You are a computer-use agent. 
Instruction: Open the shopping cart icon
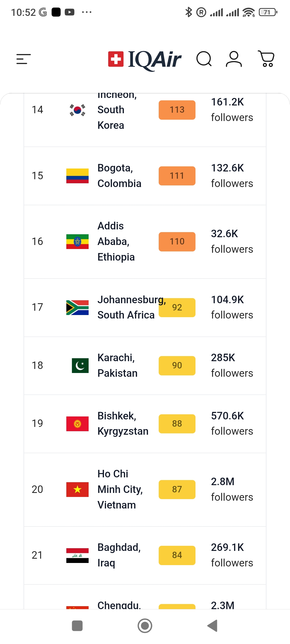coord(266,59)
